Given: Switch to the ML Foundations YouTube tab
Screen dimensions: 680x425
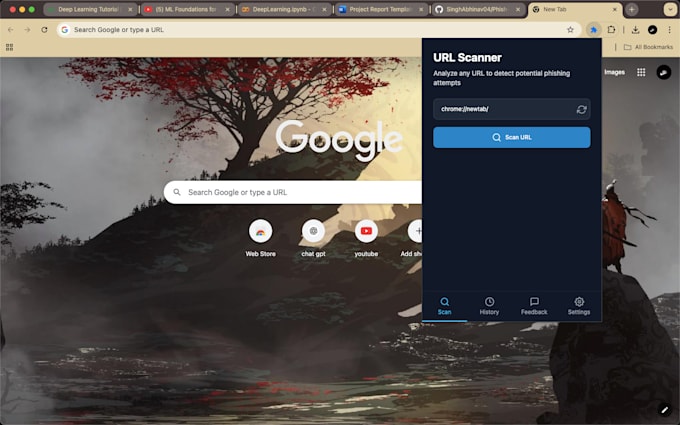Looking at the screenshot, I should coord(188,9).
